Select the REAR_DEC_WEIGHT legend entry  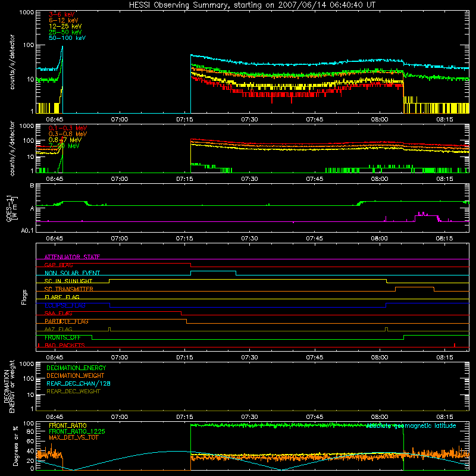[x=73, y=392]
